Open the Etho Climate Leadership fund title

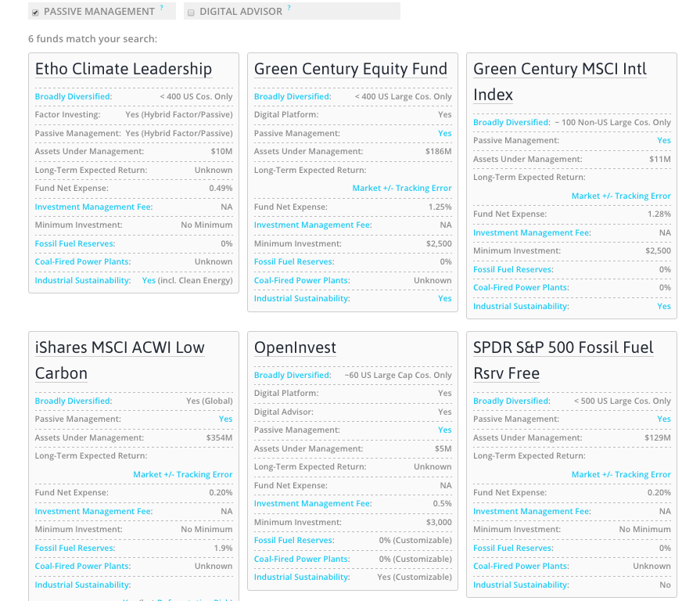coord(124,69)
